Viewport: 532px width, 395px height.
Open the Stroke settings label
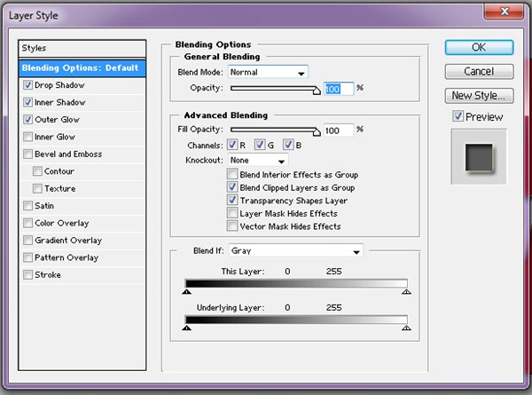(x=48, y=275)
